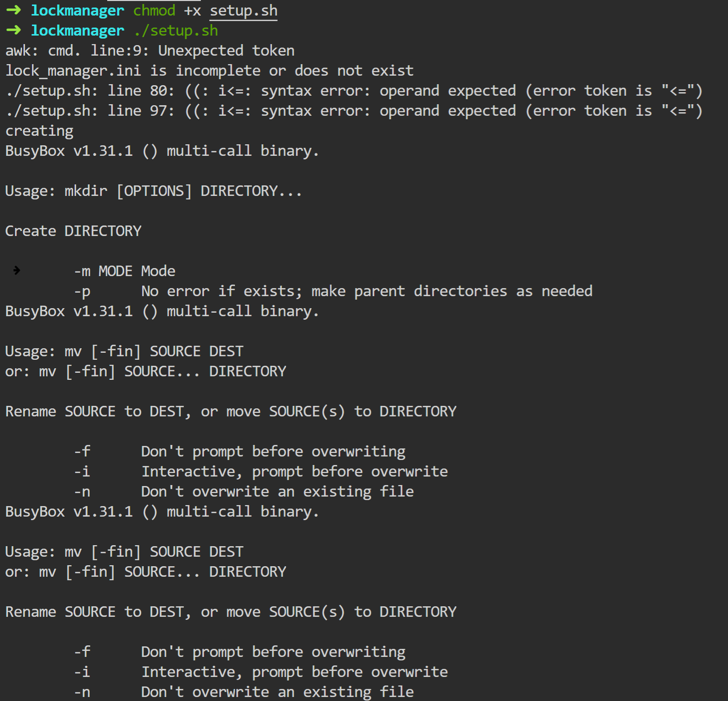Select the lock_manager.ini filename in the error
Image resolution: width=728 pixels, height=701 pixels.
pyautogui.click(x=73, y=71)
